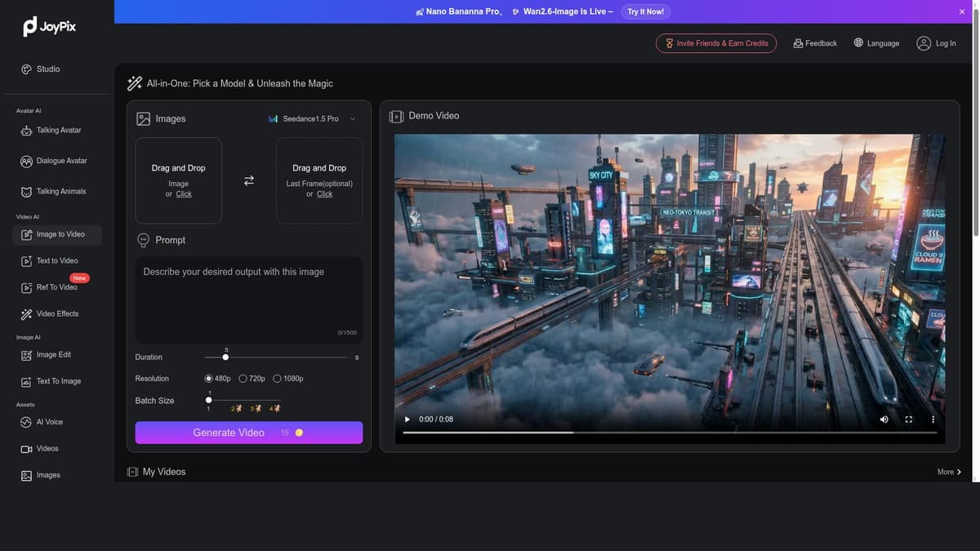Click the Generate Video button
980x551 pixels.
click(x=249, y=433)
